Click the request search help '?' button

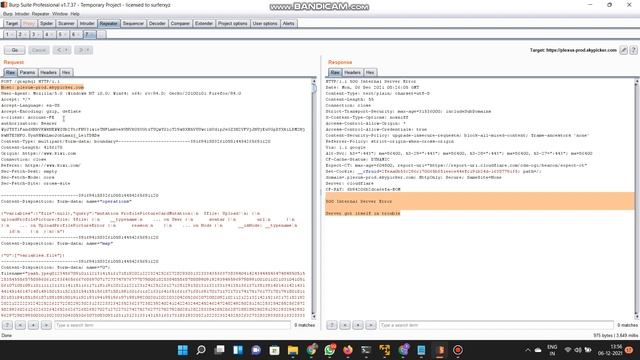pos(7,325)
